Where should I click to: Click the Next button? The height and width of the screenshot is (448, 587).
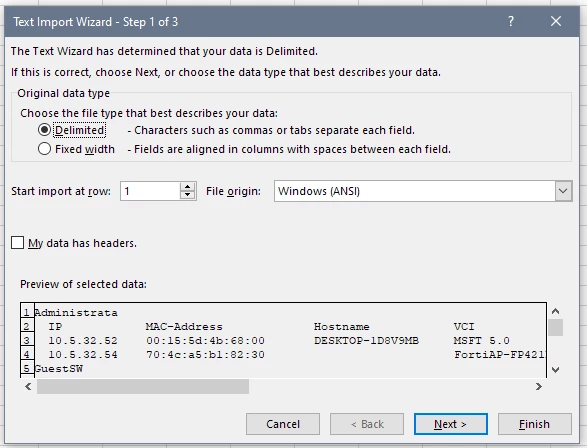point(451,424)
